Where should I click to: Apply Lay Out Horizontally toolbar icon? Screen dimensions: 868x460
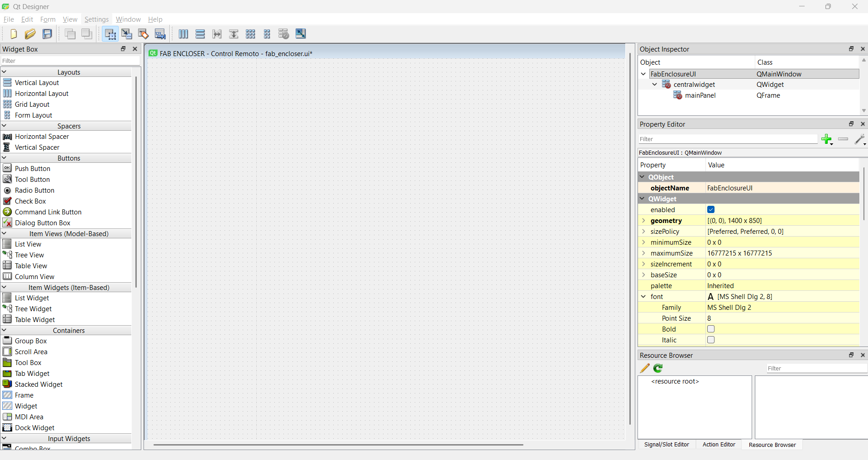(183, 34)
